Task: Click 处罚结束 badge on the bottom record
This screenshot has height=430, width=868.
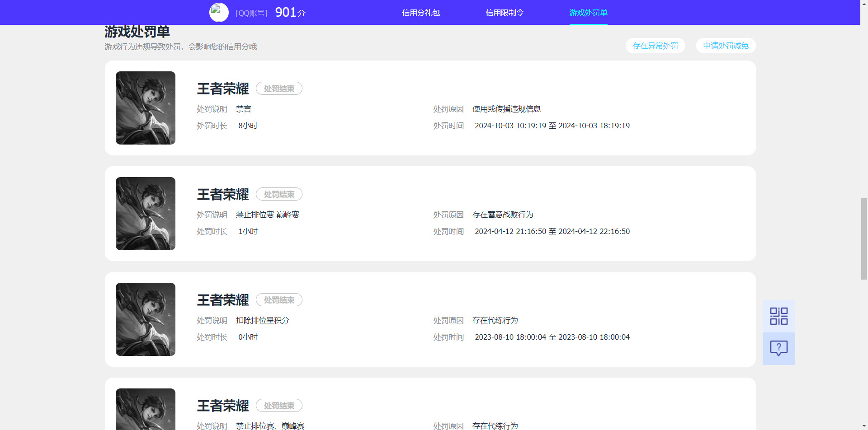Action: pos(279,406)
